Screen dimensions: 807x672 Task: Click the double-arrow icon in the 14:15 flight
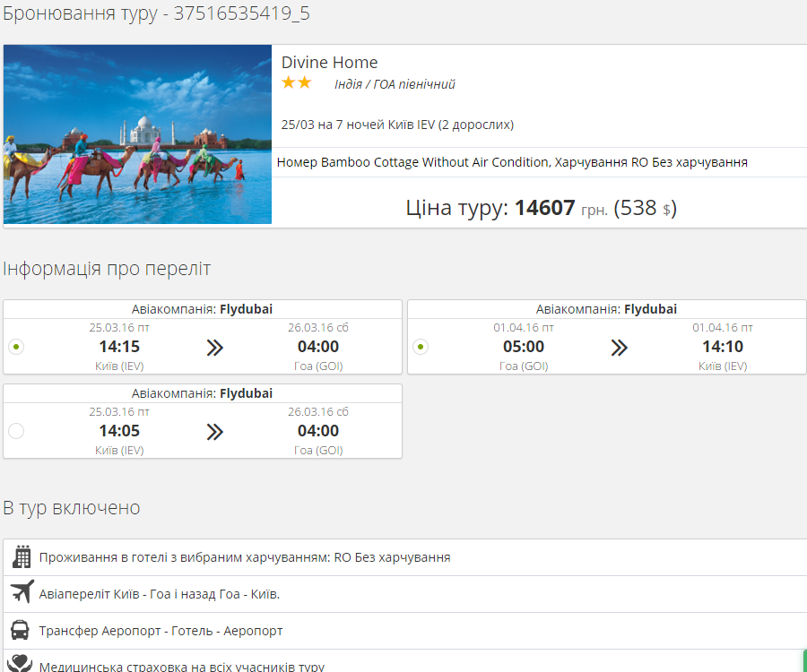[214, 348]
